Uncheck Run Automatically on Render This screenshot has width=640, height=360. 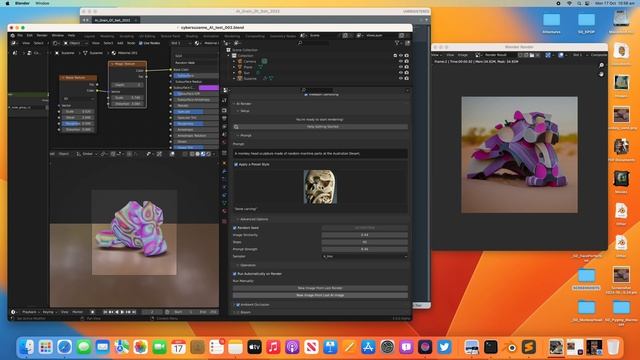[x=235, y=274]
